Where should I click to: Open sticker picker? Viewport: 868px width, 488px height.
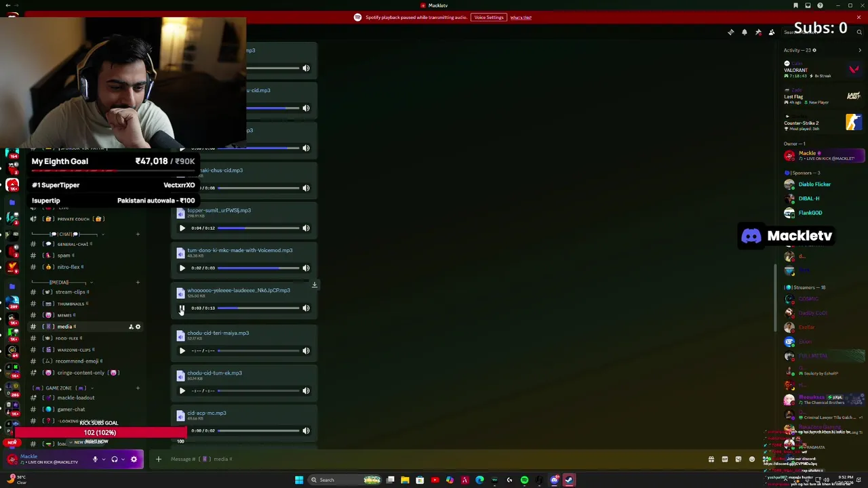738,460
